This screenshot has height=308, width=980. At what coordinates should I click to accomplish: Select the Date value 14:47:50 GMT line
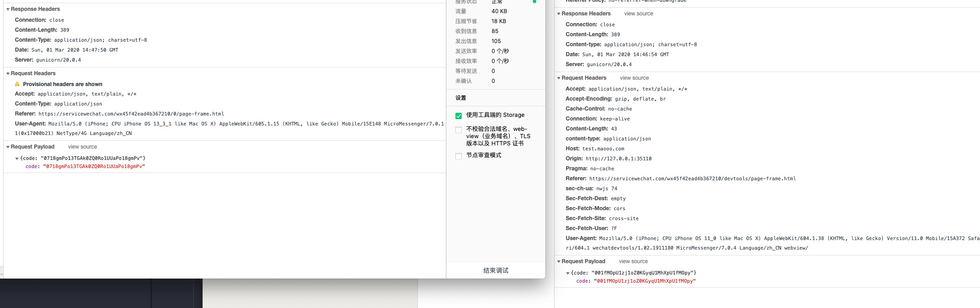(x=66, y=50)
